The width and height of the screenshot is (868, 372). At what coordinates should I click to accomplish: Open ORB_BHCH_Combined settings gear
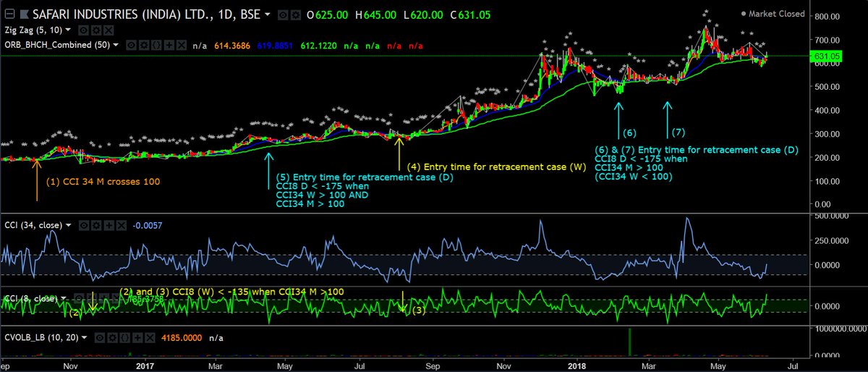tap(144, 45)
